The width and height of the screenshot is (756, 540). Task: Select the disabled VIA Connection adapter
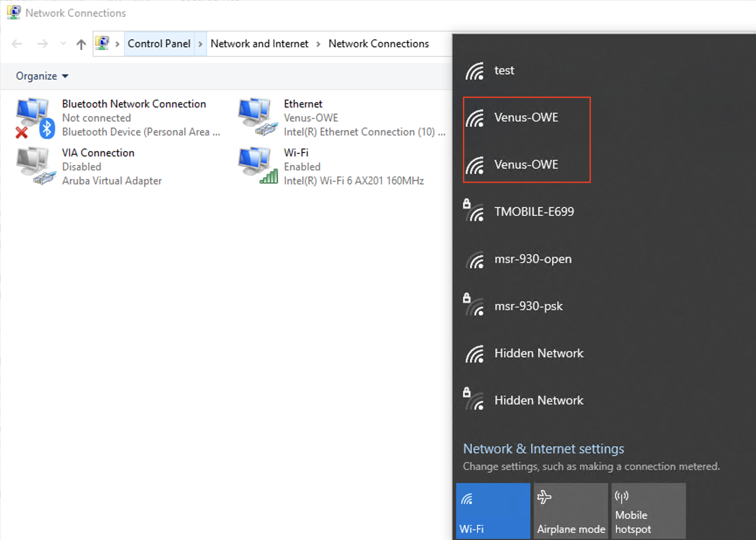pos(98,153)
